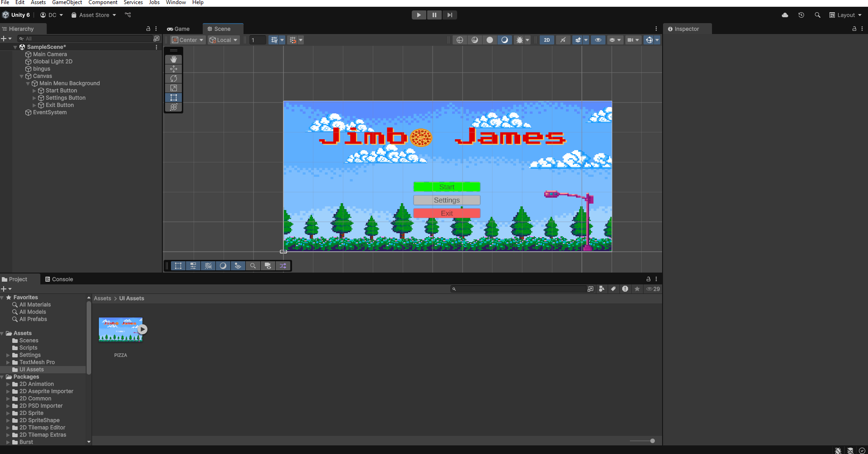Select the Move tool
868x454 pixels.
coord(173,68)
